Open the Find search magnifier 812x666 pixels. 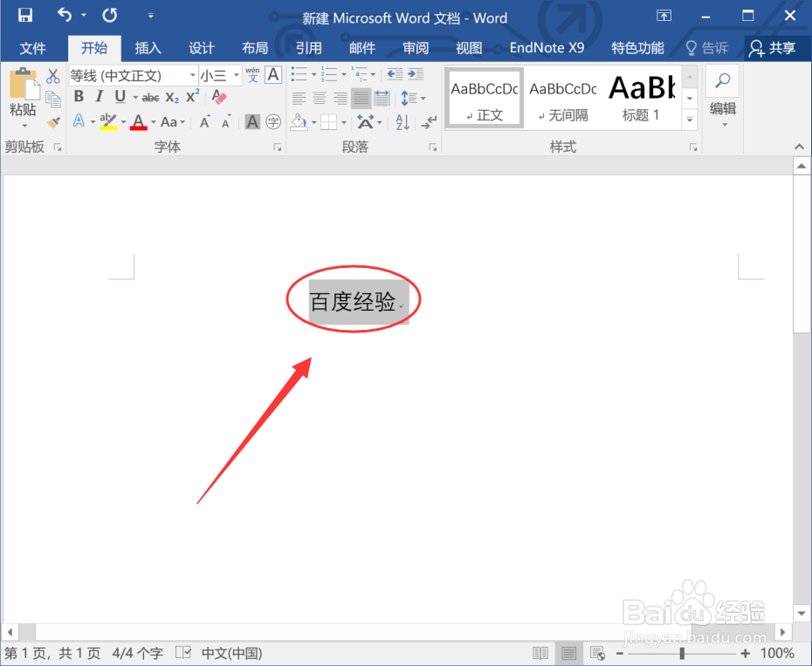tap(722, 81)
